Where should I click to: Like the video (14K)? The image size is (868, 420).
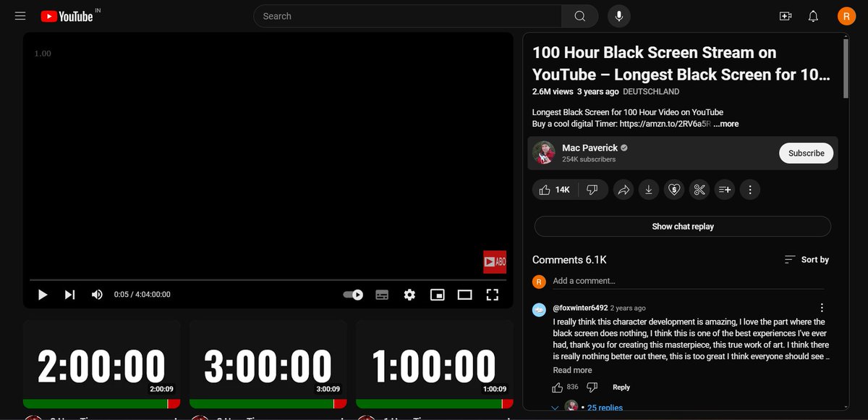tap(555, 190)
